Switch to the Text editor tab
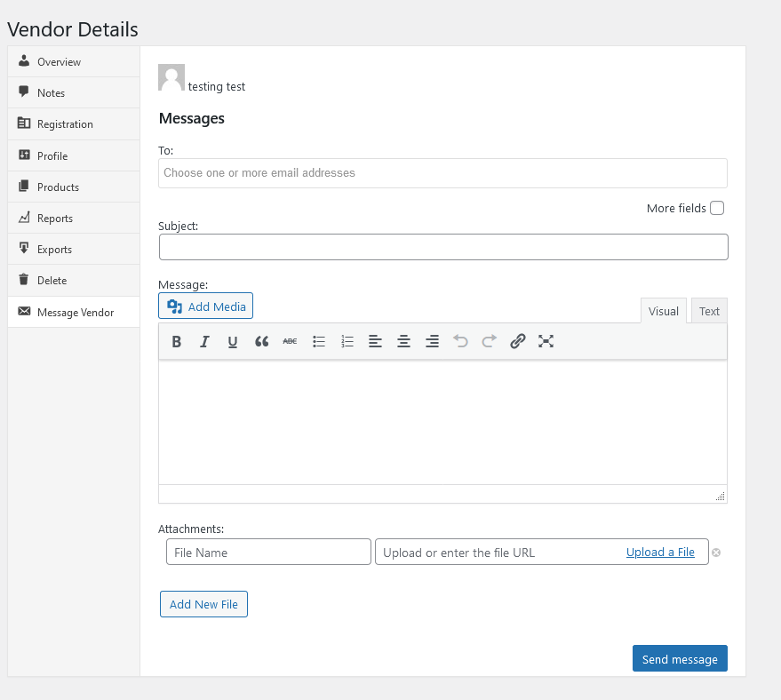781x700 pixels. [709, 311]
